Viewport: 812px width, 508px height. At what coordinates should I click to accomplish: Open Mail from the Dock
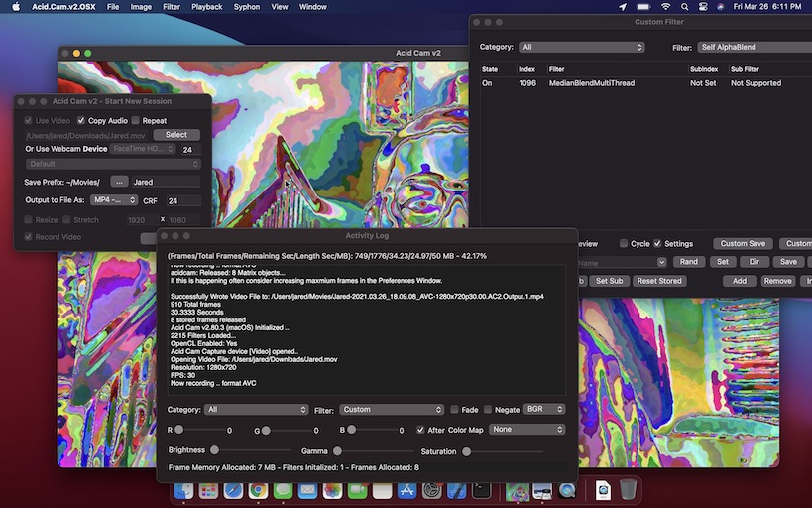307,490
